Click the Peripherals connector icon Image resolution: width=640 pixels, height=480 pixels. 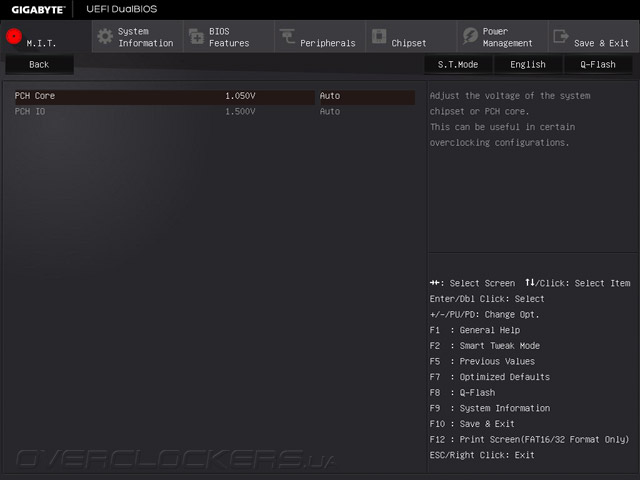pos(287,36)
